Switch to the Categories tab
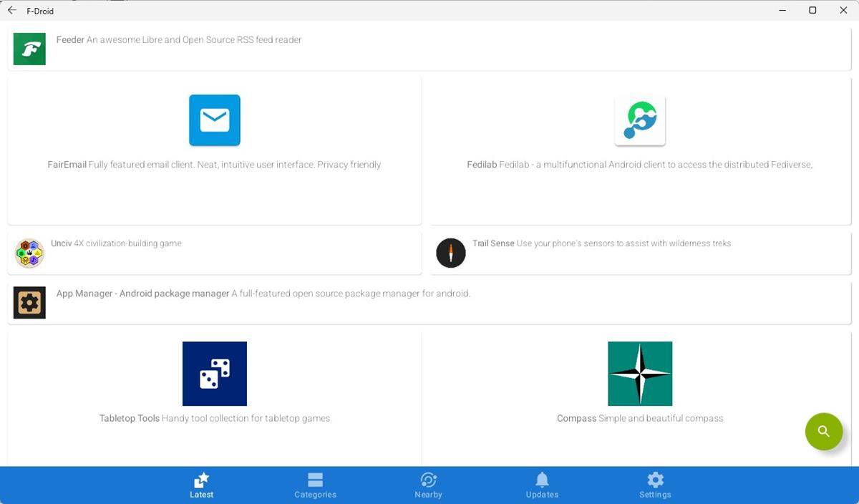This screenshot has height=504, width=859. [x=315, y=484]
